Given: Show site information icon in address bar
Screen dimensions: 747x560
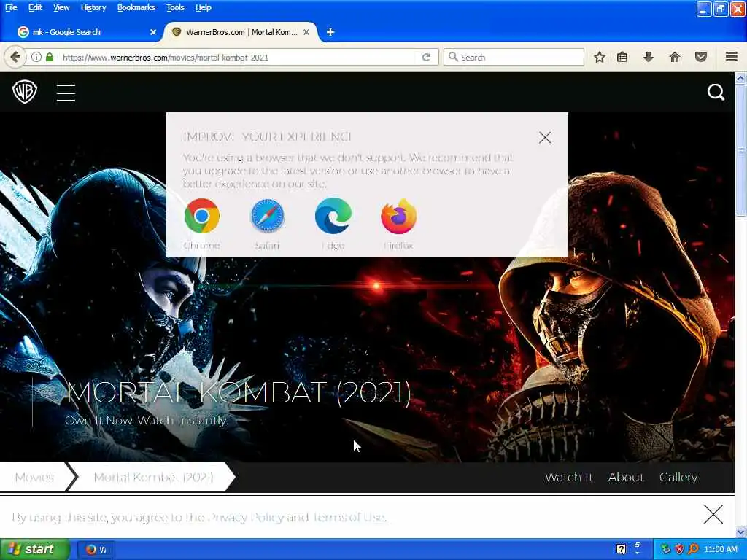Looking at the screenshot, I should (36, 57).
